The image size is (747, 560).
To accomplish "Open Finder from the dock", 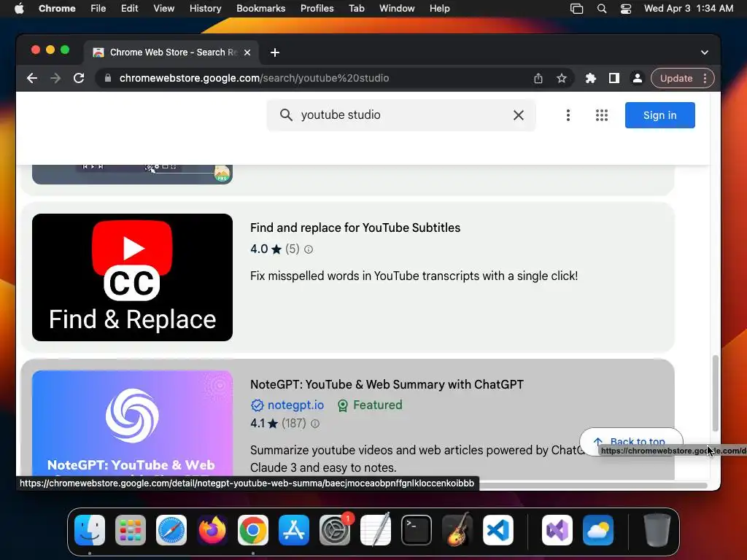I will point(90,530).
